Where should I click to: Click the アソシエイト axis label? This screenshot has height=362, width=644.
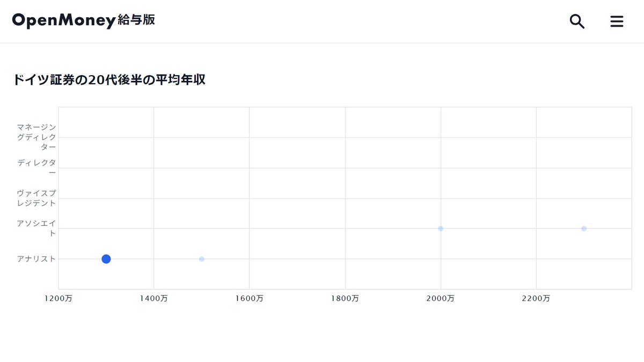pos(36,228)
